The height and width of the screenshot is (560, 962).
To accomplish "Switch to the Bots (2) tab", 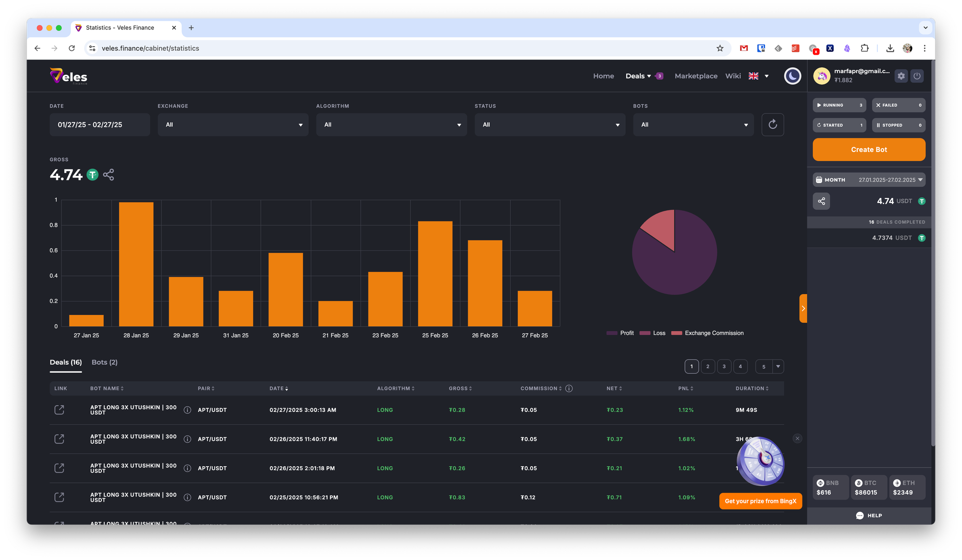I will [104, 362].
